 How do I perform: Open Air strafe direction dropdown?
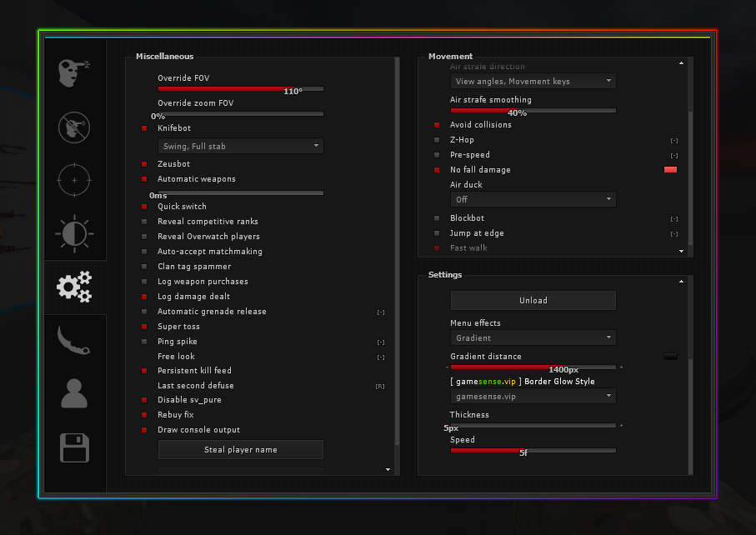533,81
